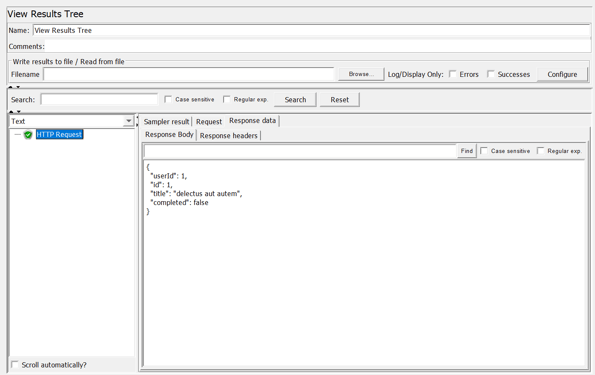This screenshot has width=595, height=375.
Task: Enable the Errors only checkbox
Action: (x=452, y=74)
